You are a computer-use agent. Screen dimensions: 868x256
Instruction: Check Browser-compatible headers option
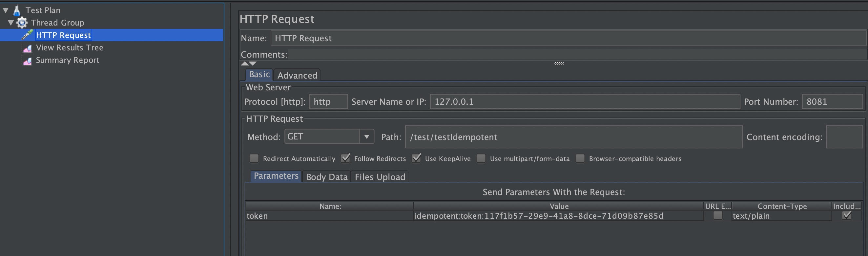pos(580,158)
